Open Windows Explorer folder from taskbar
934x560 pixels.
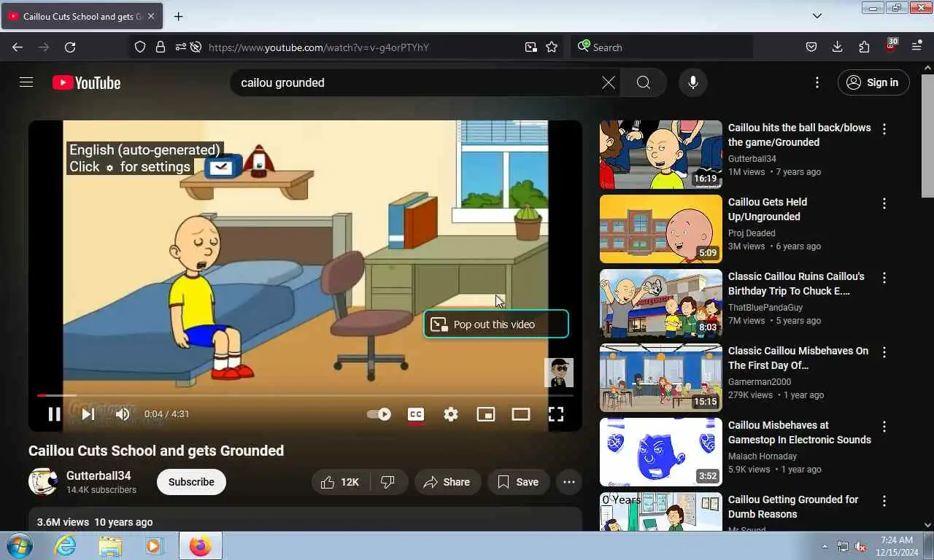coord(110,545)
